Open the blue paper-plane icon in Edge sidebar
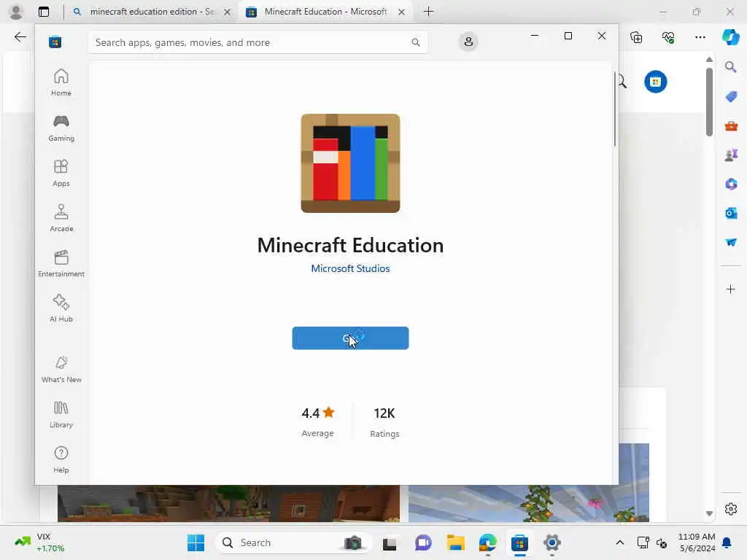Viewport: 747px width, 560px height. coord(731,242)
